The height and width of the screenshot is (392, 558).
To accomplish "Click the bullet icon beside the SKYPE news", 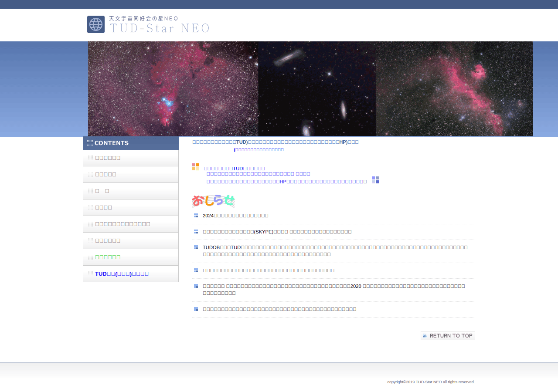I will click(x=196, y=232).
